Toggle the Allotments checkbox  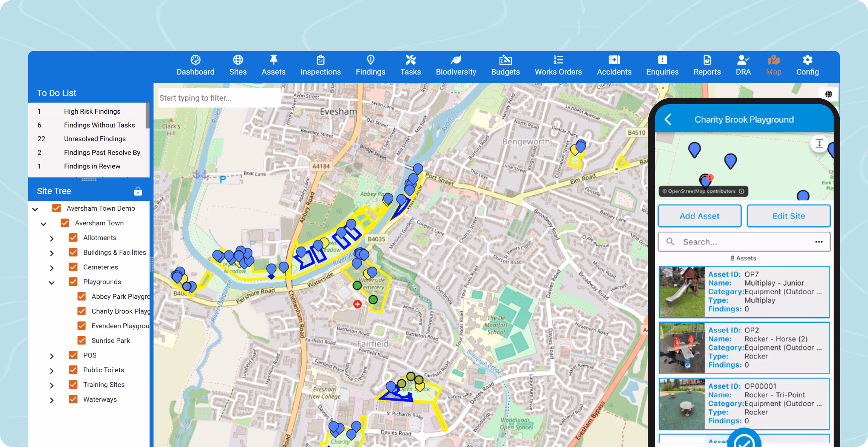coord(73,237)
